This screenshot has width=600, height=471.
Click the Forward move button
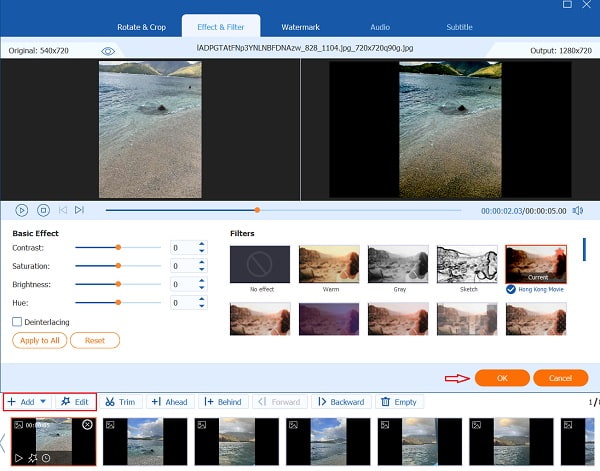279,402
